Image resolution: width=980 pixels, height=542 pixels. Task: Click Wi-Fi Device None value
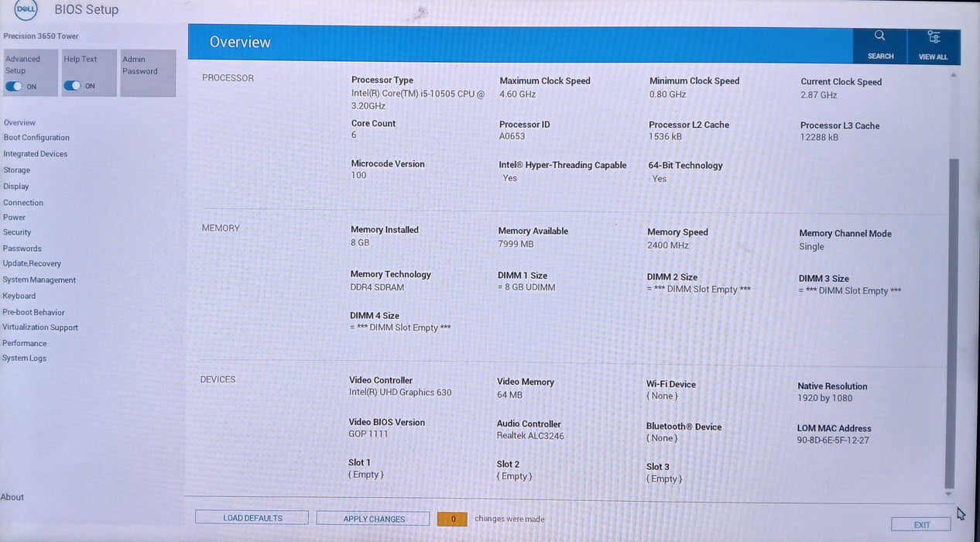click(662, 396)
